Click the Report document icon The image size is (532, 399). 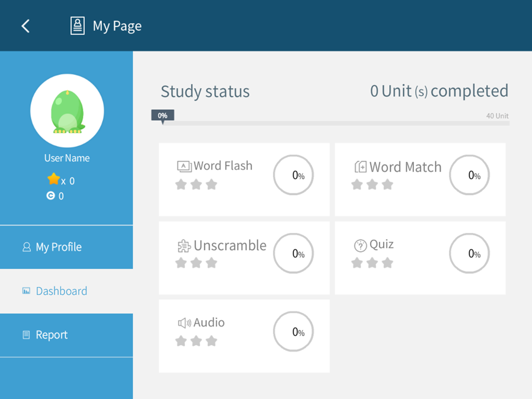click(x=26, y=335)
